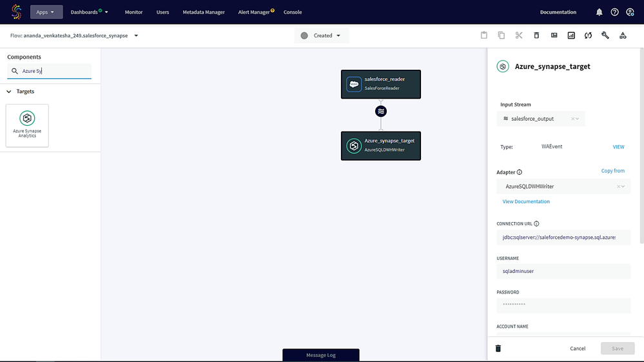Click the Adapter info icon

click(x=520, y=172)
